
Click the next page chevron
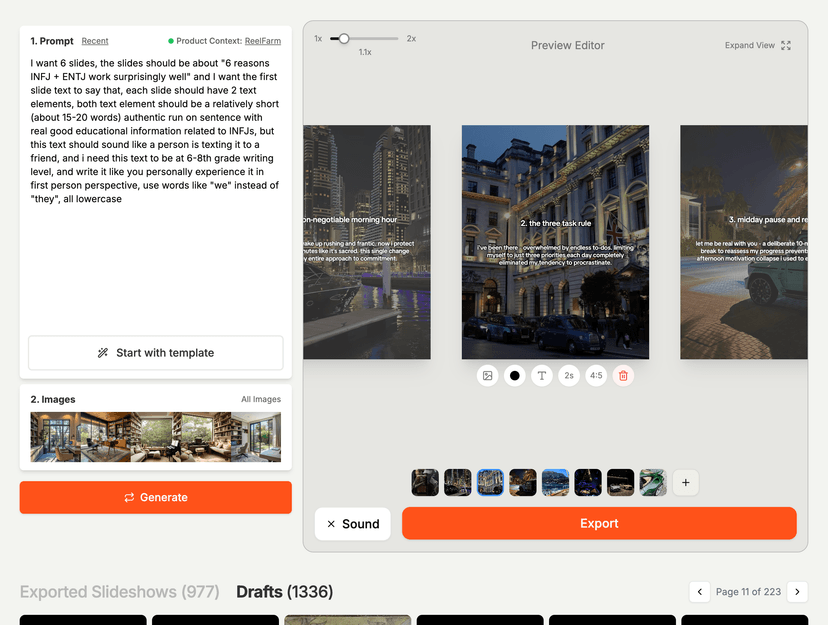pyautogui.click(x=797, y=592)
